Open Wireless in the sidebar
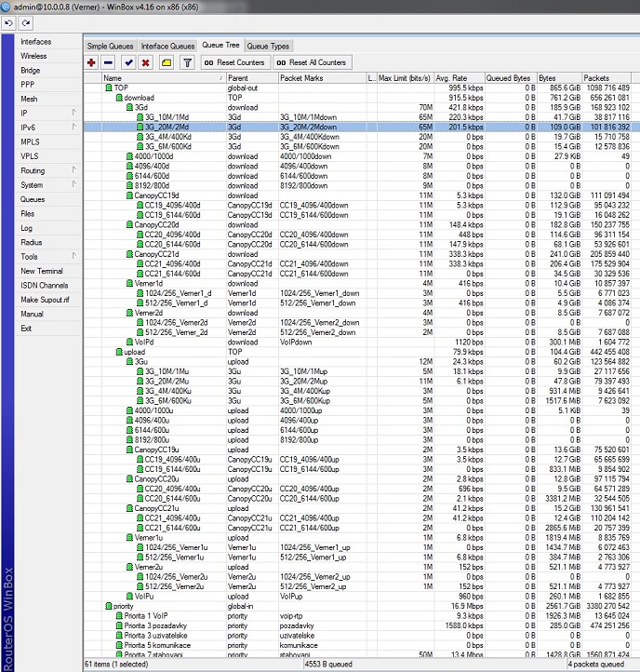 tap(33, 56)
